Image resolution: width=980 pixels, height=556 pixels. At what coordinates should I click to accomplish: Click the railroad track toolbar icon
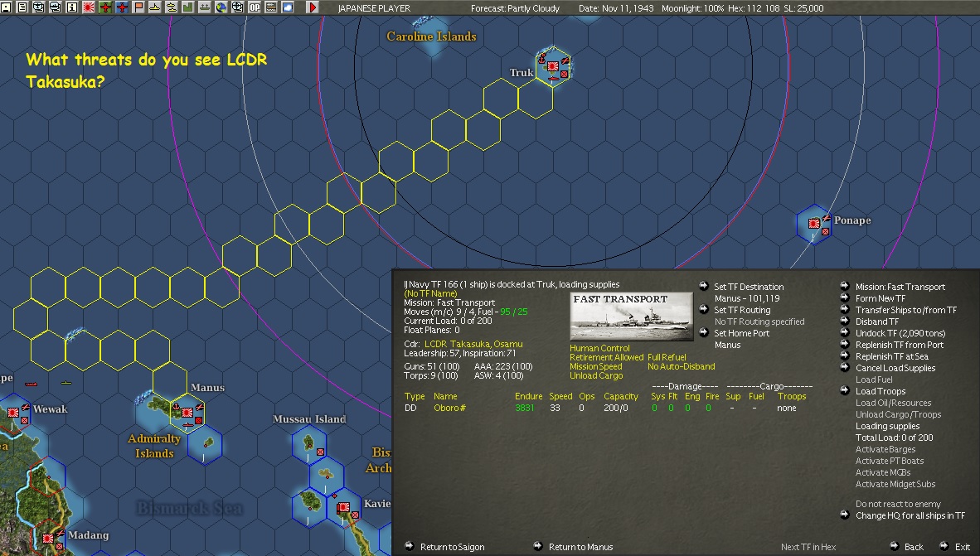(x=270, y=7)
